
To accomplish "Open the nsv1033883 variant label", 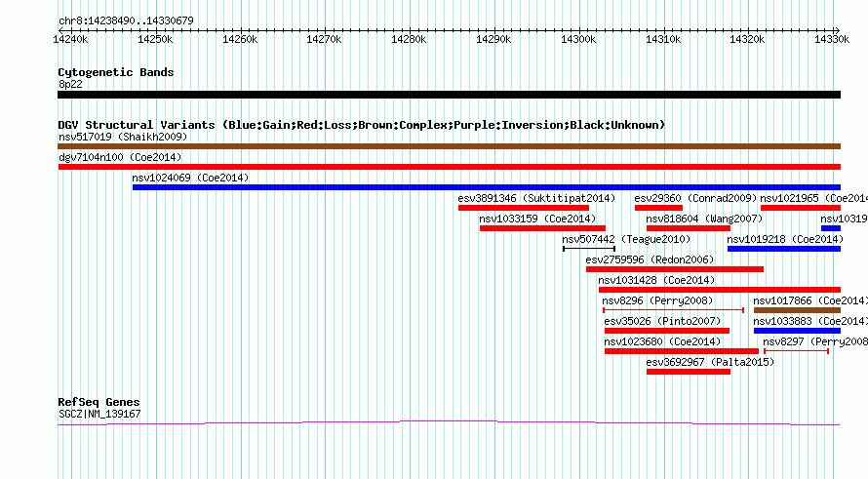I will 810,321.
